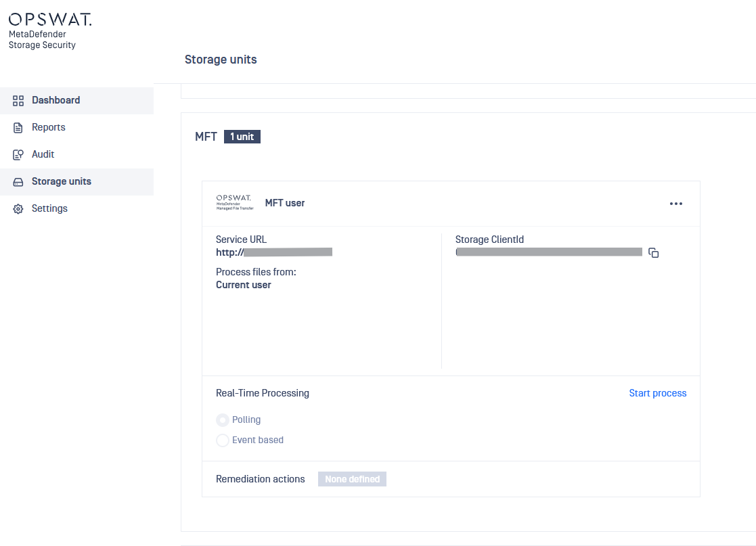The width and height of the screenshot is (756, 546).
Task: Click the Reports document icon
Action: pos(18,128)
